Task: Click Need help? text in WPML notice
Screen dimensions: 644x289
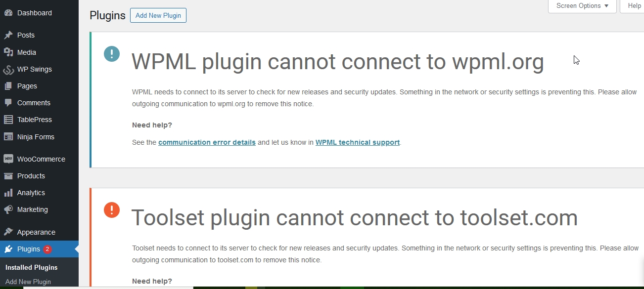Action: tap(152, 125)
